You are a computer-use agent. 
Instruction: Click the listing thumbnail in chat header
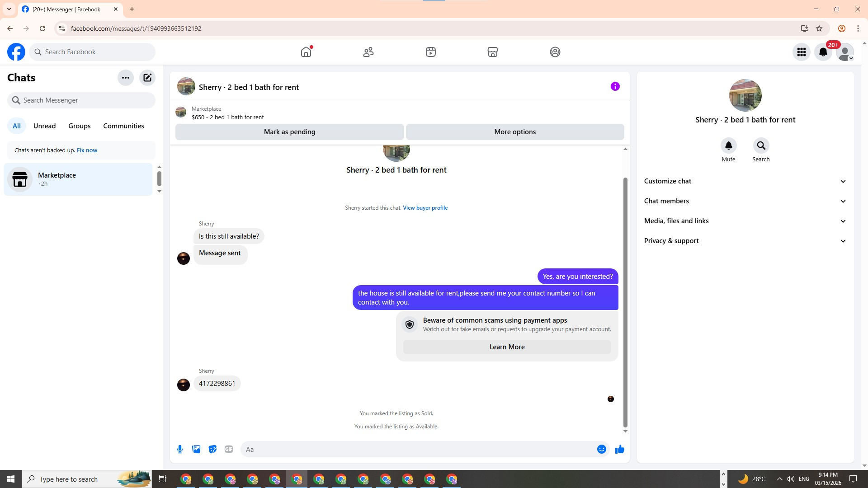[x=186, y=86]
